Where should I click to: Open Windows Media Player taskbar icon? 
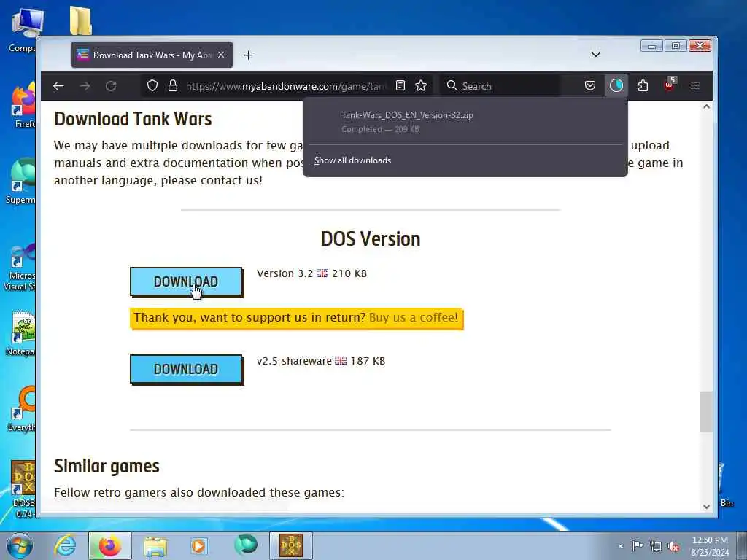click(x=198, y=545)
